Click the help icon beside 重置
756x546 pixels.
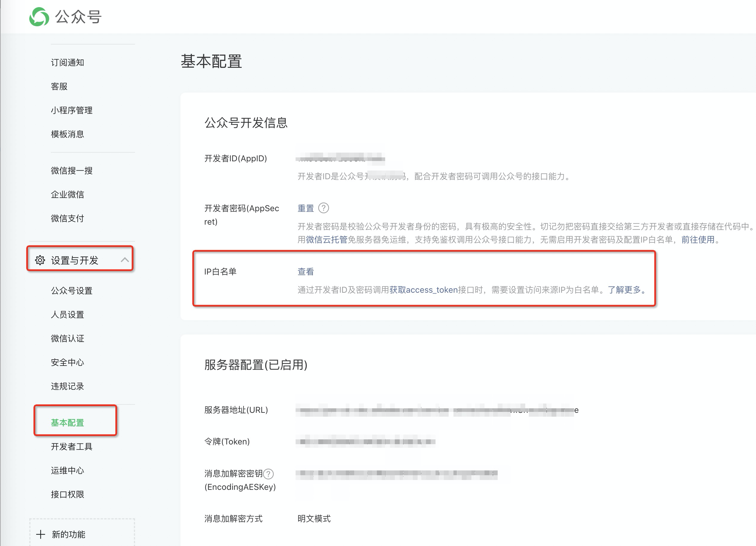(323, 208)
